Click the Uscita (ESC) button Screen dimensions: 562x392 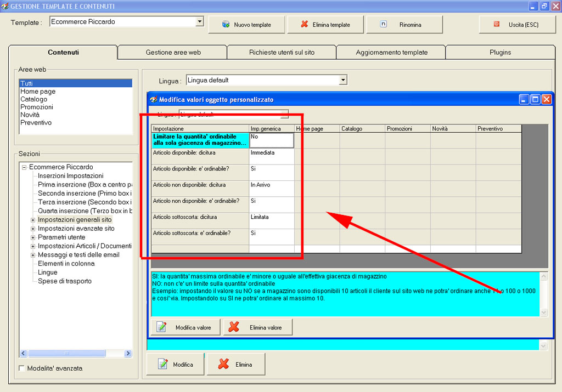[x=517, y=24]
